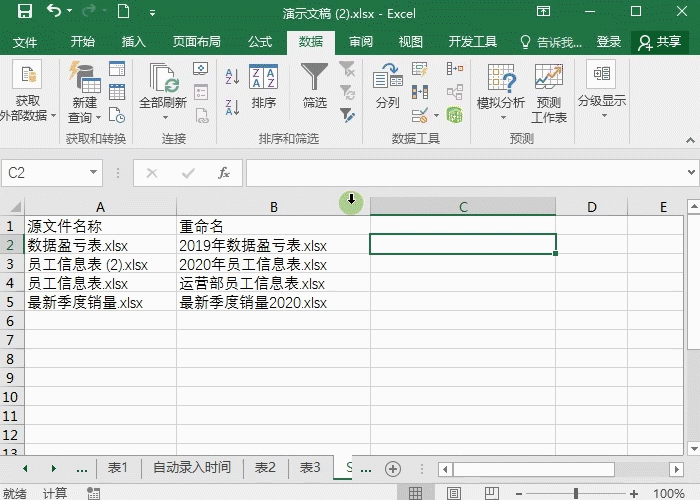
Task: Click the Data Validation icon
Action: point(420,116)
